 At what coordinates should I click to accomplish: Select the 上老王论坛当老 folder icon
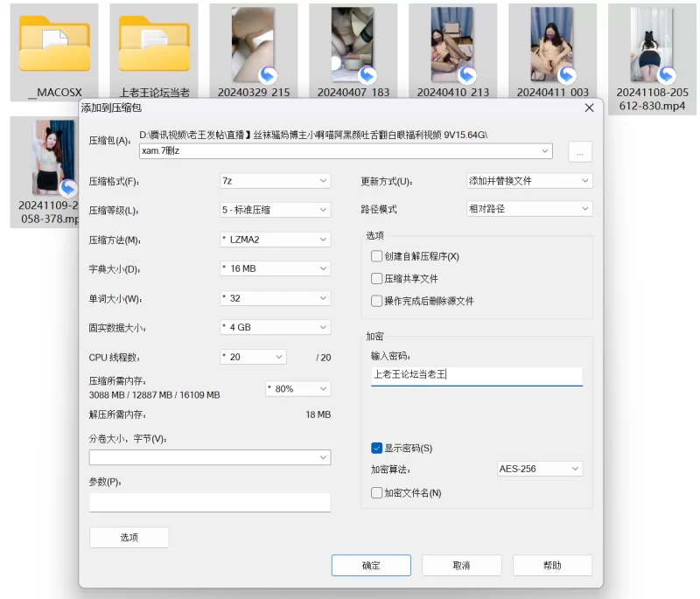(x=154, y=44)
